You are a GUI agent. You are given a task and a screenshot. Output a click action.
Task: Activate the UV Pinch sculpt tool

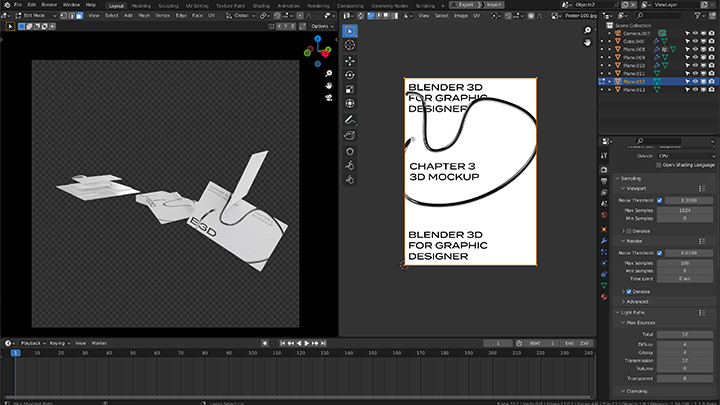click(x=350, y=180)
